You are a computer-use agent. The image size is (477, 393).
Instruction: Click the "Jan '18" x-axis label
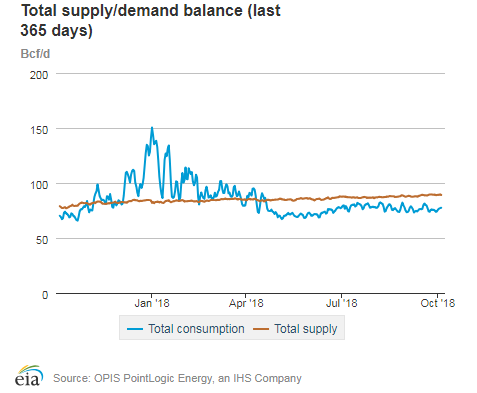pyautogui.click(x=152, y=303)
